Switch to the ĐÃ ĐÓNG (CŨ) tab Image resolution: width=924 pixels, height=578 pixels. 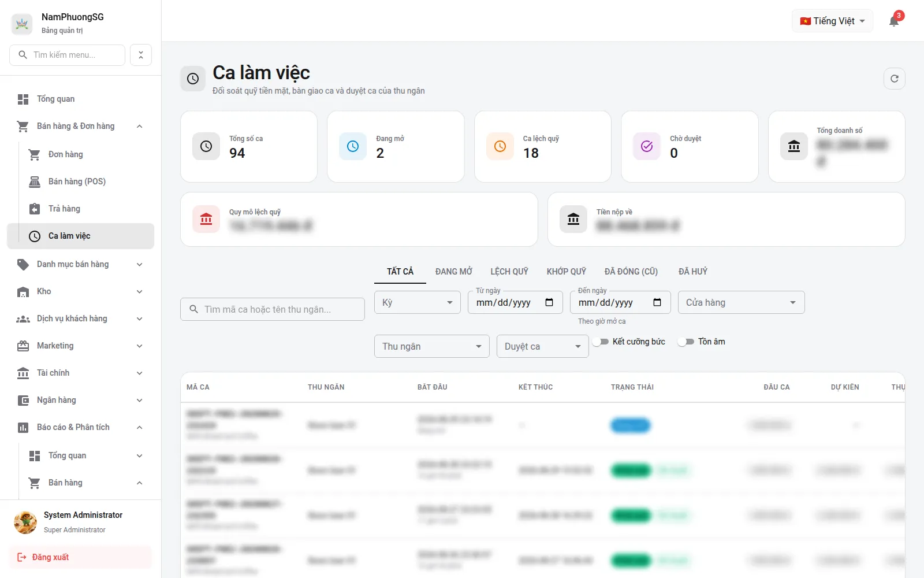click(631, 272)
